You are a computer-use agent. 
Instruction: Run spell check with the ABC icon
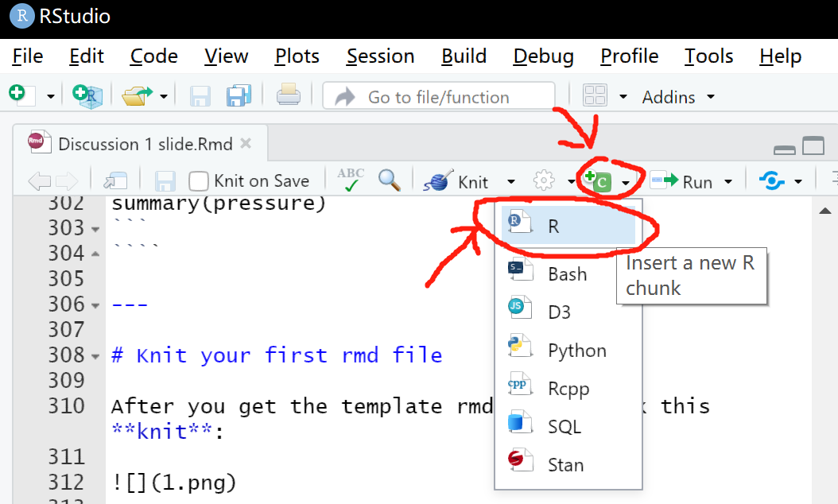[351, 180]
